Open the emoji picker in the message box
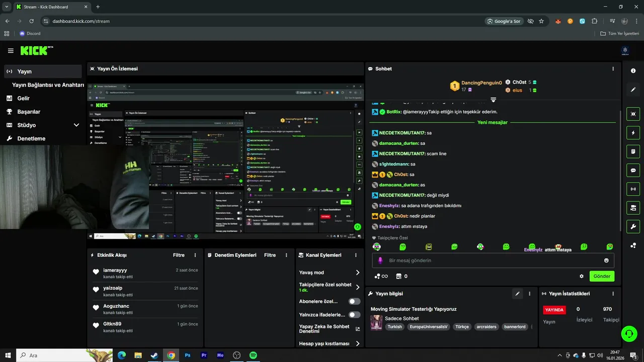Screen dimensions: 644x362 (606, 260)
